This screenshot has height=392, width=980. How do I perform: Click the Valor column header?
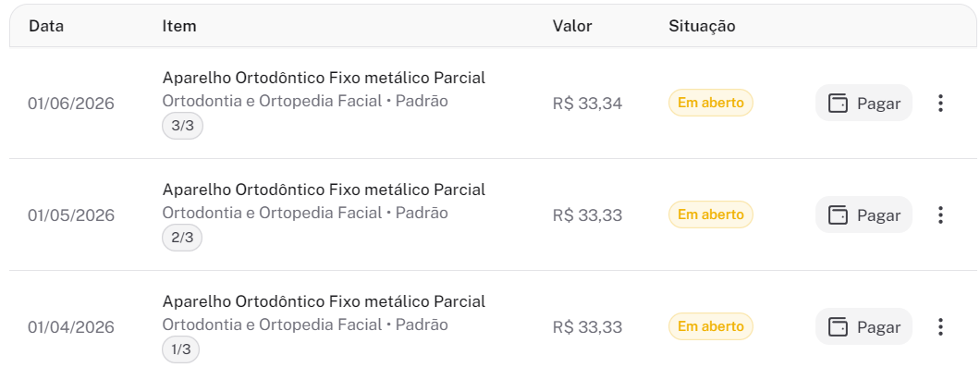pos(572,26)
